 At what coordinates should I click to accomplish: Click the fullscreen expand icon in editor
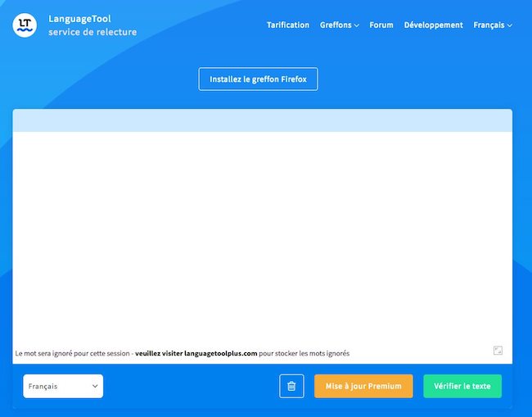click(498, 351)
